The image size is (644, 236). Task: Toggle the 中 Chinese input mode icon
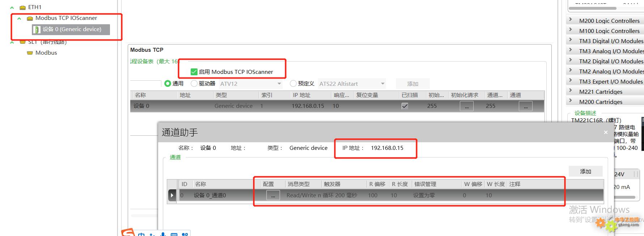[141, 234]
